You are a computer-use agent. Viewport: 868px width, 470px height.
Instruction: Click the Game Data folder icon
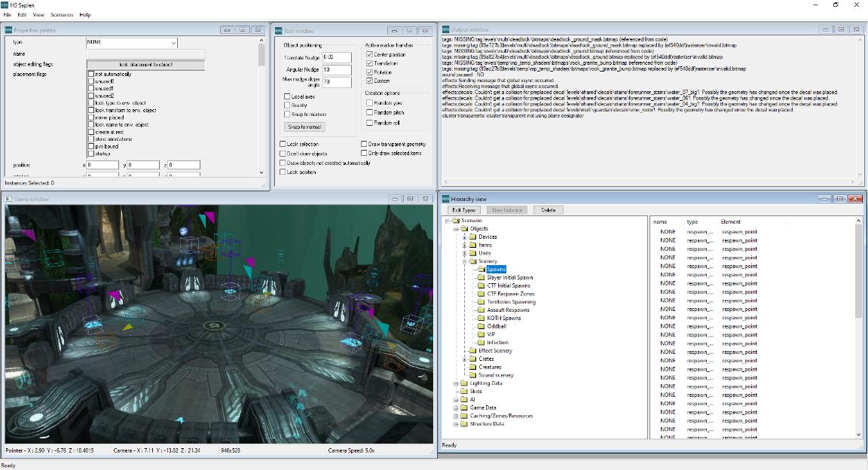pos(464,407)
